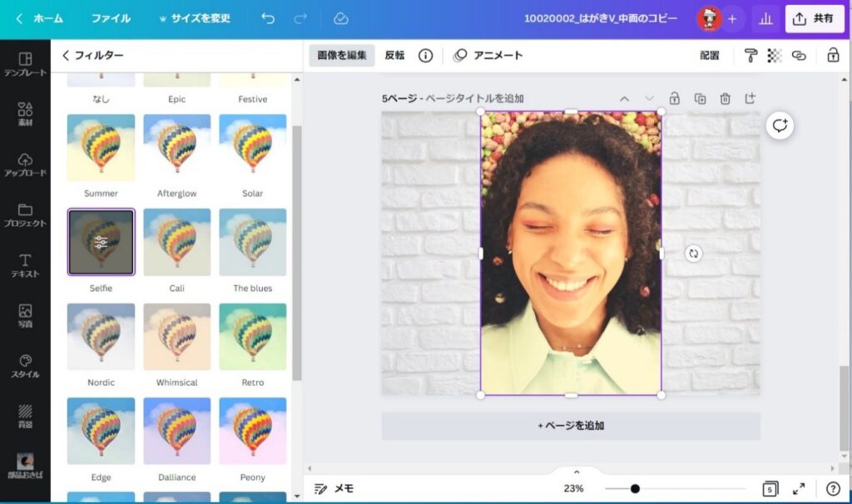Image resolution: width=852 pixels, height=504 pixels.
Task: Open the メモ notes panel
Action: pyautogui.click(x=334, y=489)
